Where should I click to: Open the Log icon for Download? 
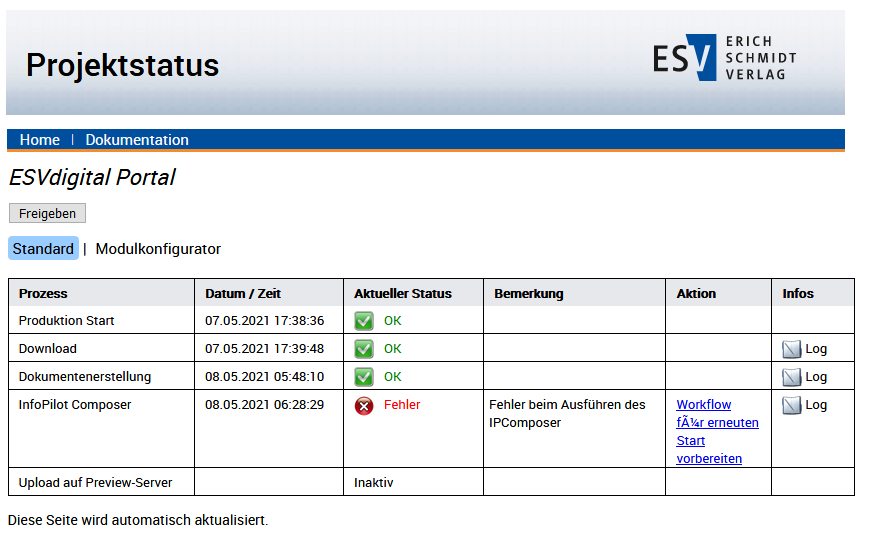[x=792, y=349]
